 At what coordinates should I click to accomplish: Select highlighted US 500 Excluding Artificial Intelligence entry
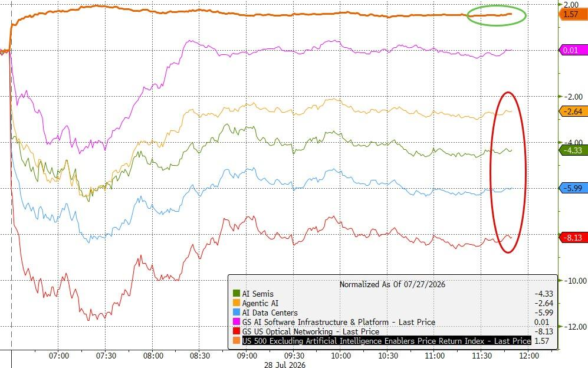(x=386, y=341)
